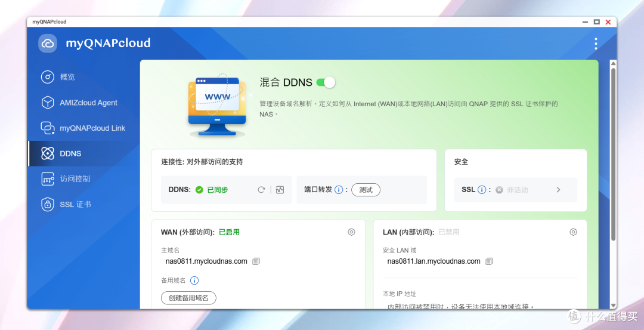The width and height of the screenshot is (644, 330).
Task: Click the scrollbar up arrow
Action: click(613, 63)
